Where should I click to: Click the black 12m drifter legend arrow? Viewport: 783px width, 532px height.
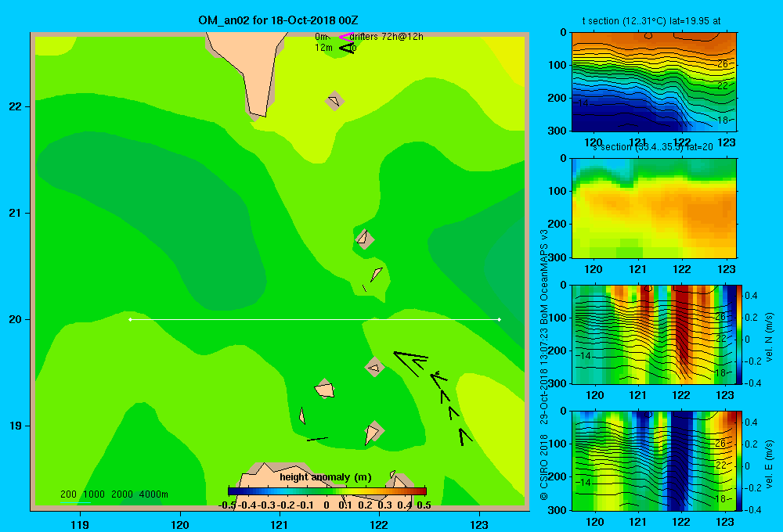point(346,48)
